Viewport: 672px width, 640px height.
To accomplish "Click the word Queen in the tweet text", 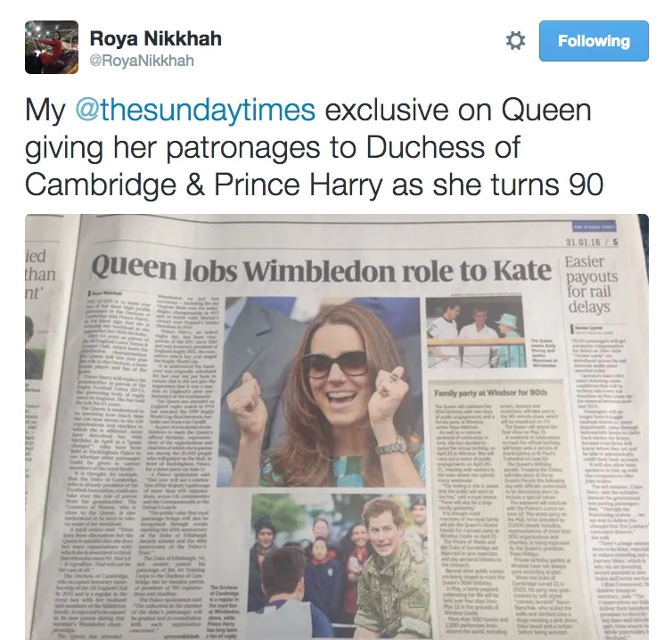I will coord(546,111).
